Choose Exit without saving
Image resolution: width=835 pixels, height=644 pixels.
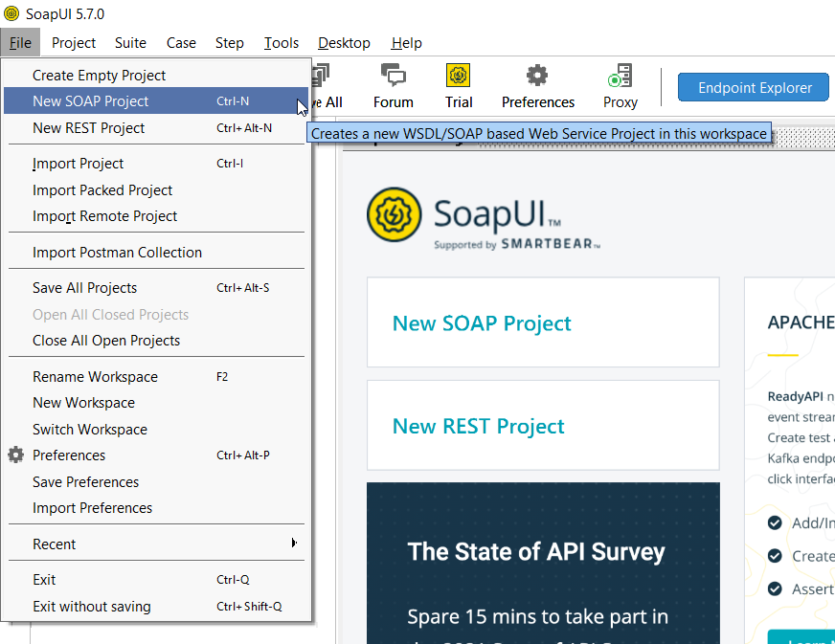tap(156, 607)
